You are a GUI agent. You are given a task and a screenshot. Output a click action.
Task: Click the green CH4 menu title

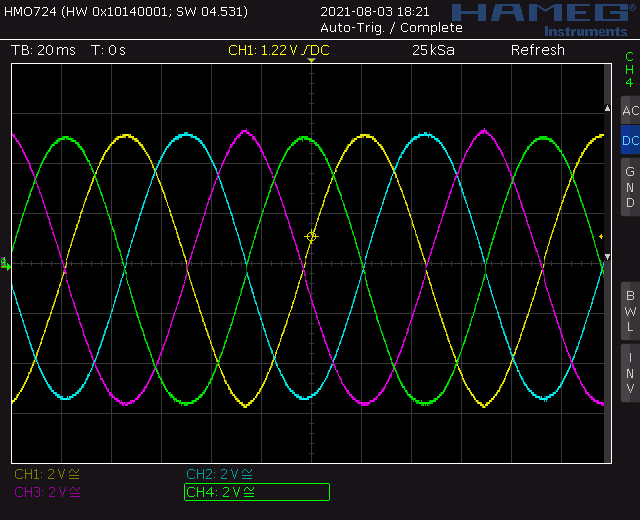coord(630,69)
